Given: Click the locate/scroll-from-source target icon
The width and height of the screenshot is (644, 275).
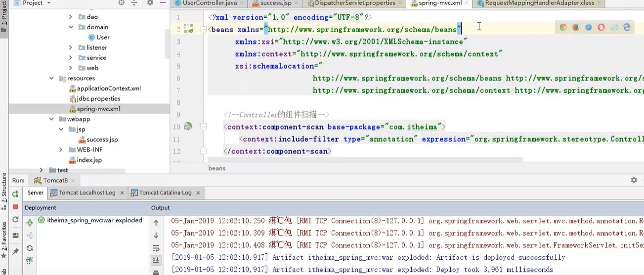Looking at the screenshot, I should tap(122, 3).
